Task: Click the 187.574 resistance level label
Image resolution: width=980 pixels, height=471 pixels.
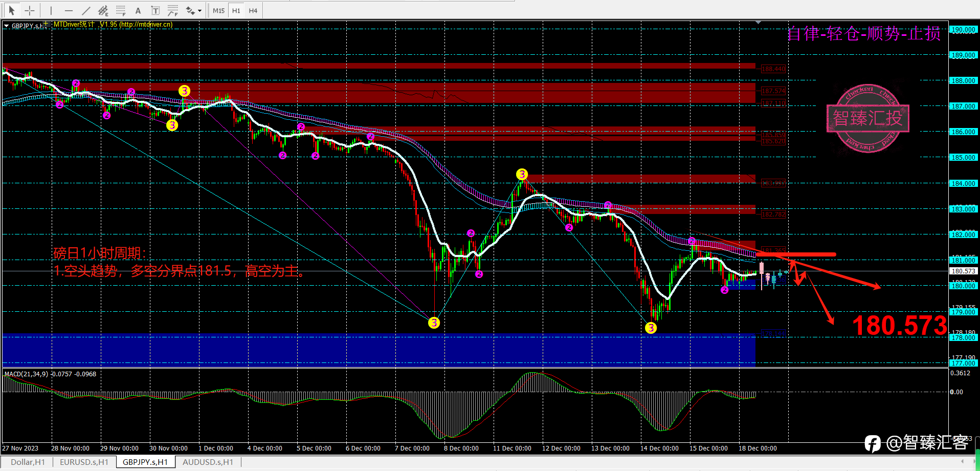Action: coord(773,91)
